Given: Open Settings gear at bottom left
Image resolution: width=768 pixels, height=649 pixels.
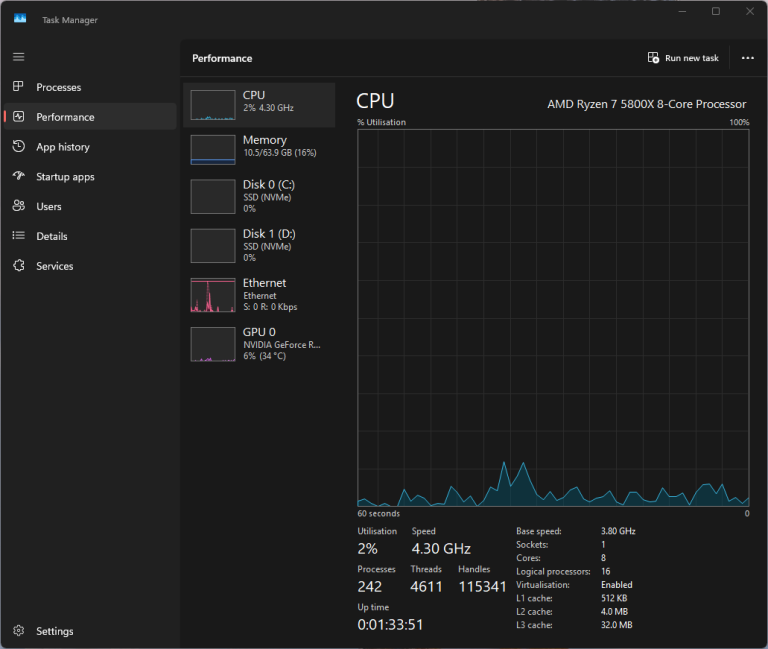Looking at the screenshot, I should [18, 631].
